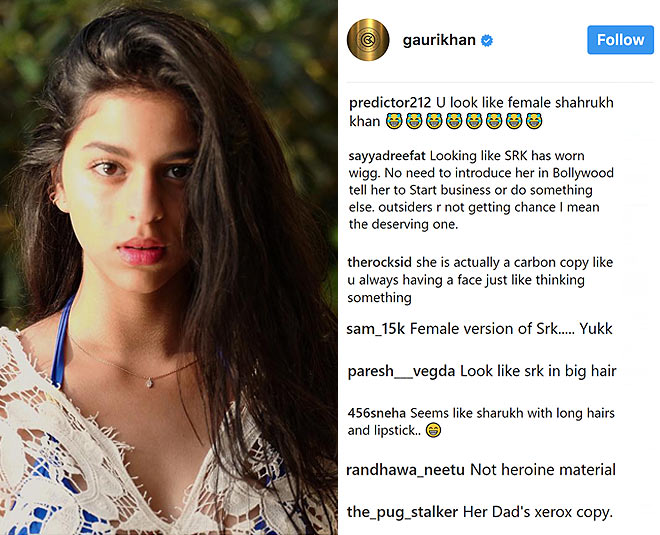Click first laughing emoji in predictor212 comment
This screenshot has height=535, width=660.
pos(394,121)
